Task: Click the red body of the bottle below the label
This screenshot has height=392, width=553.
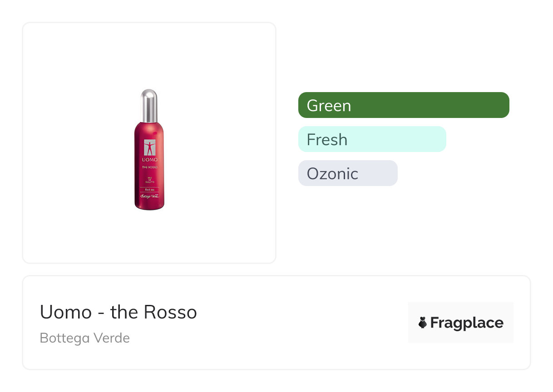Action: tap(149, 203)
